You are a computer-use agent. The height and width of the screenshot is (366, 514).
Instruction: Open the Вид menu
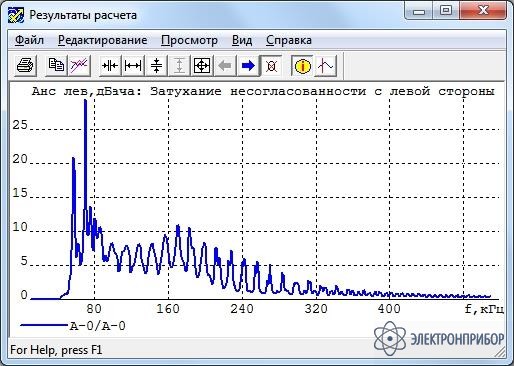[x=242, y=40]
